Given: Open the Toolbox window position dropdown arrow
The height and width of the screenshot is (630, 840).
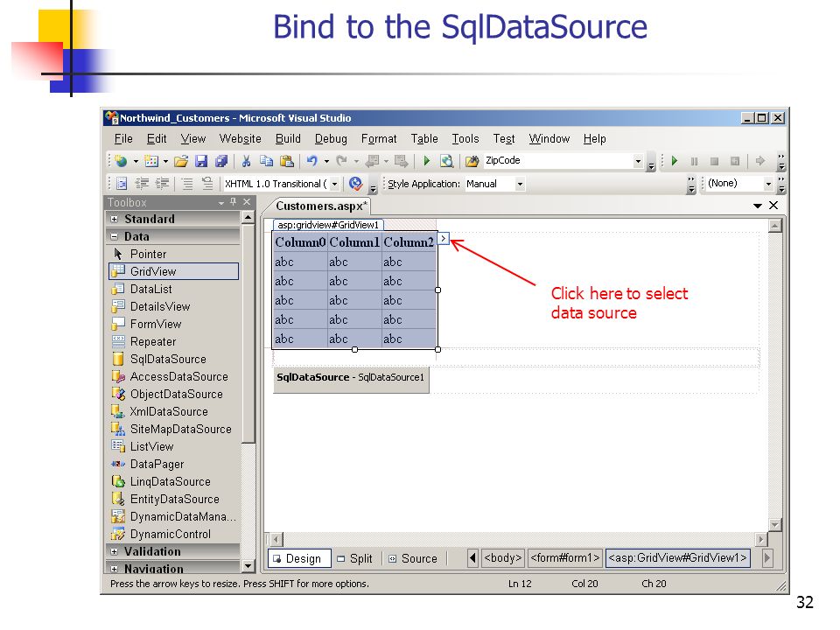Looking at the screenshot, I should pos(220,202).
